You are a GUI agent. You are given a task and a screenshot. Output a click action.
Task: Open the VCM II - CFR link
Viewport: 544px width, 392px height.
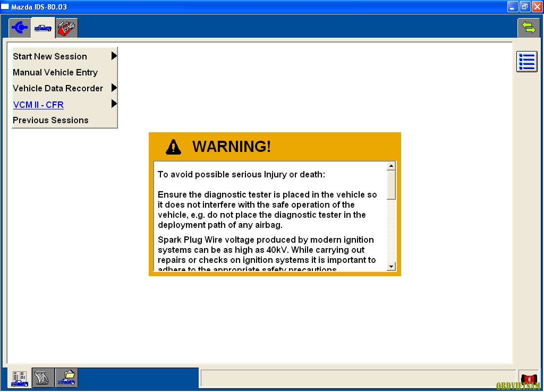pyautogui.click(x=38, y=105)
